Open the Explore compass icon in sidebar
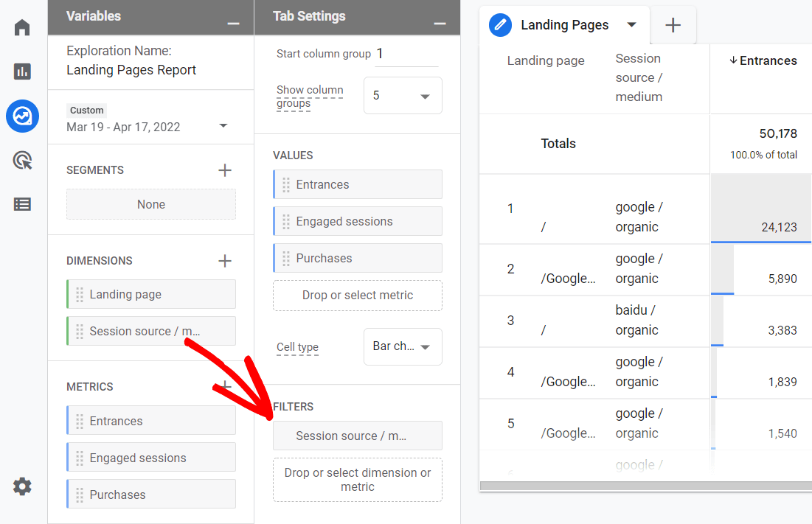The image size is (812, 524). (22, 116)
